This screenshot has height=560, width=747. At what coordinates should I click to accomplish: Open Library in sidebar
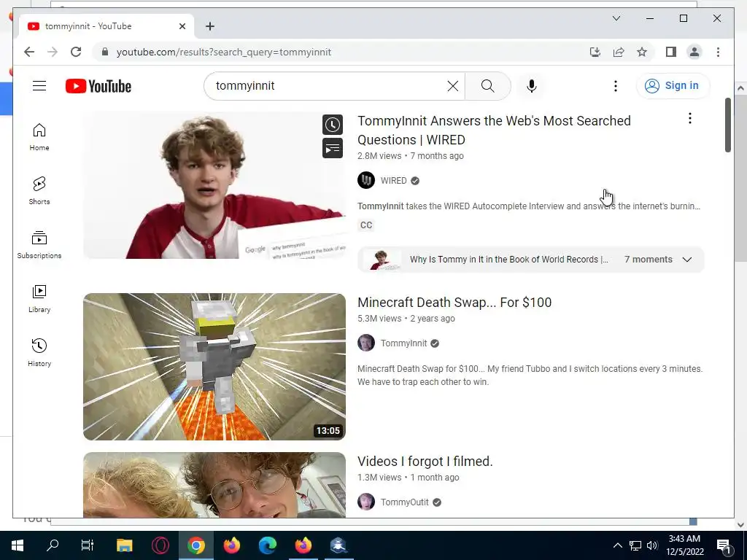tap(39, 298)
